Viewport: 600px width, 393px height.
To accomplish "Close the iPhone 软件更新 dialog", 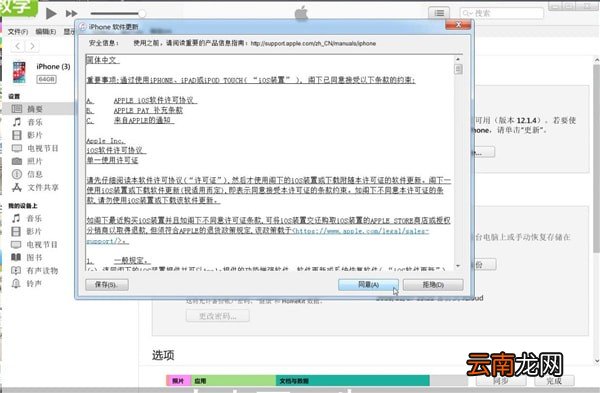I will point(458,25).
